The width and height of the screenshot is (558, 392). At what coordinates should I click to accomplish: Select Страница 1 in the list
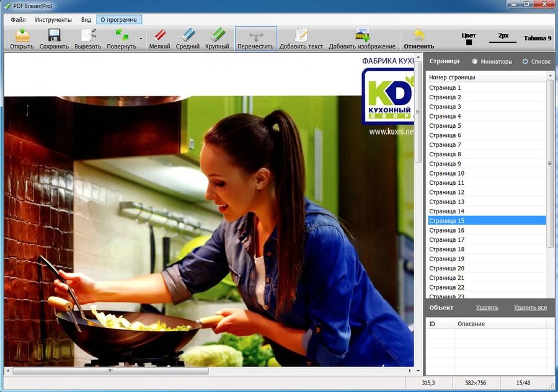click(486, 87)
